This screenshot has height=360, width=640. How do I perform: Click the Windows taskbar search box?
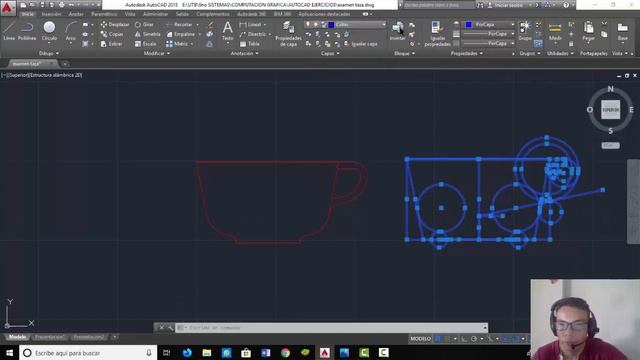pyautogui.click(x=88, y=353)
